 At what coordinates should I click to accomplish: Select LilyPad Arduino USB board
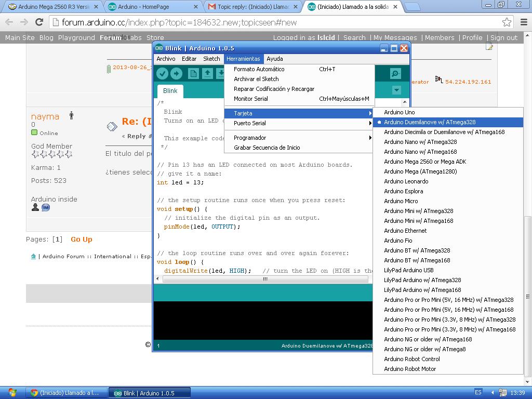448,270
